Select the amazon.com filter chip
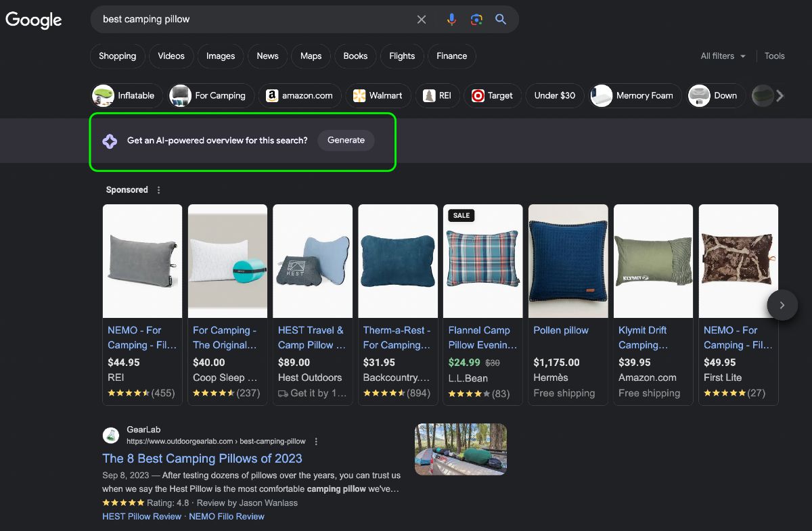 click(300, 95)
